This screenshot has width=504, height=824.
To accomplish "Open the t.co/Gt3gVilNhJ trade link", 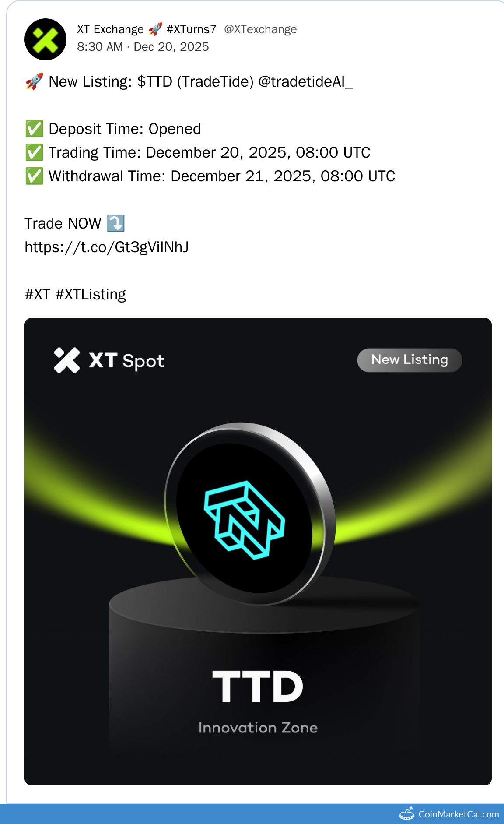I will [107, 247].
